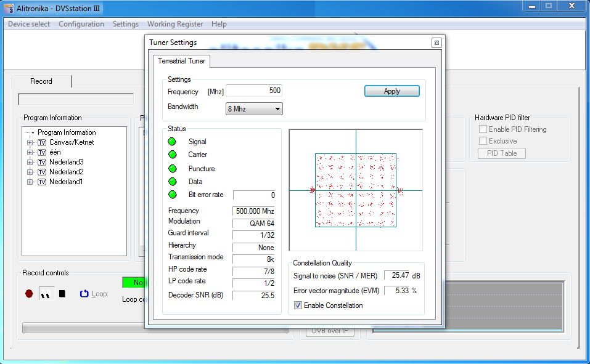Open the Configuration menu
Viewport: 590px width, 364px height.
click(81, 24)
